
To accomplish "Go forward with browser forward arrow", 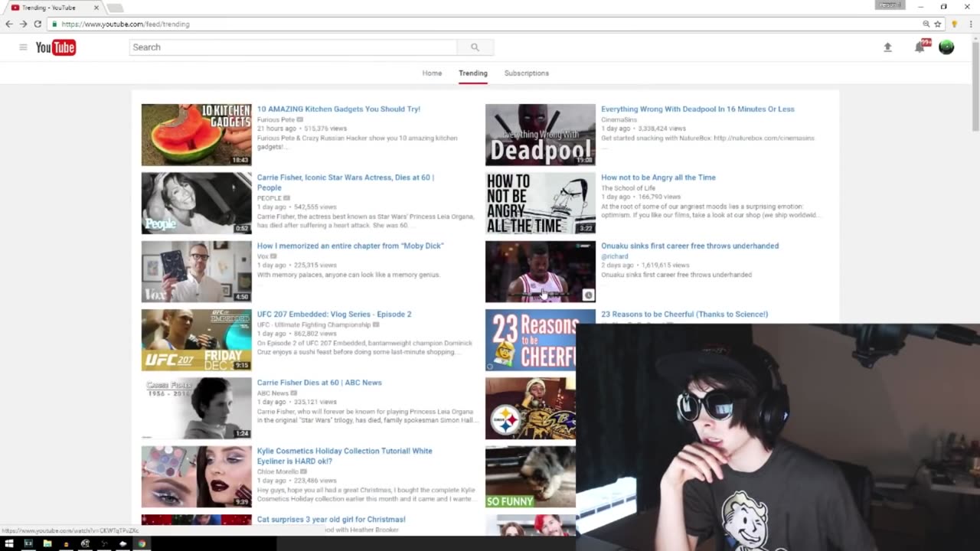I will click(x=23, y=24).
